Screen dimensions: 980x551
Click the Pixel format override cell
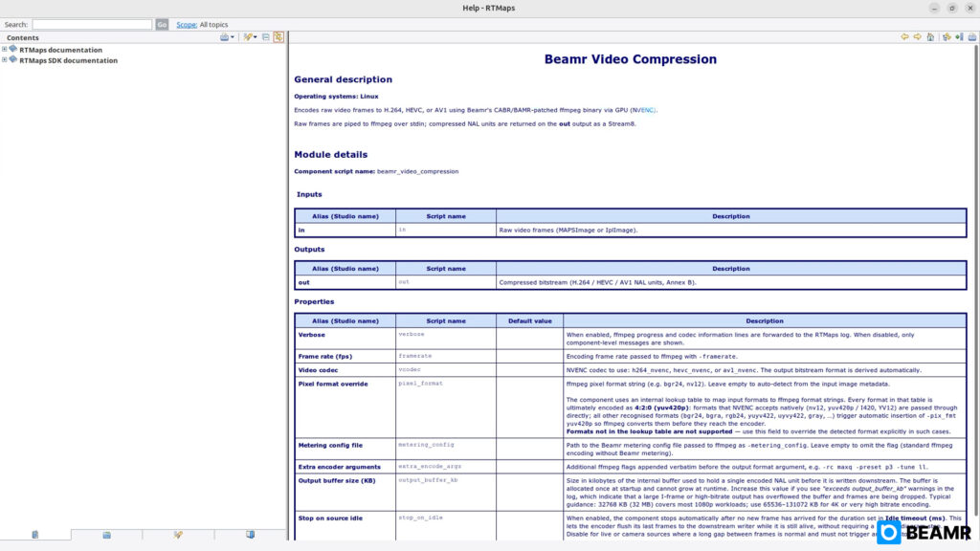click(345, 408)
